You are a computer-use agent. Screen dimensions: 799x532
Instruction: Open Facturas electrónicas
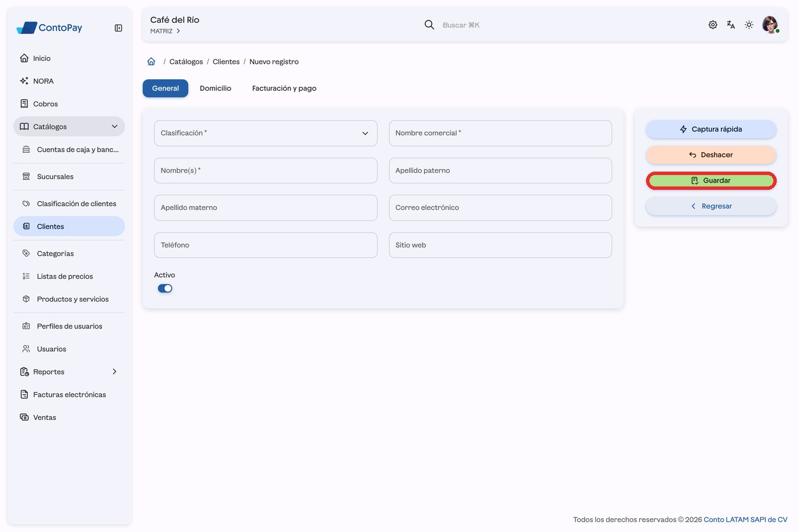pyautogui.click(x=69, y=395)
